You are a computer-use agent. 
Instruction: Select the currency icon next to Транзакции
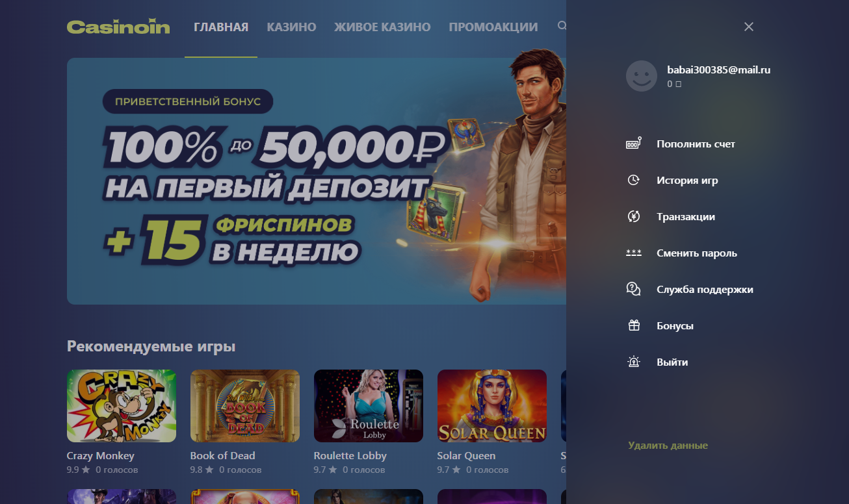click(633, 216)
